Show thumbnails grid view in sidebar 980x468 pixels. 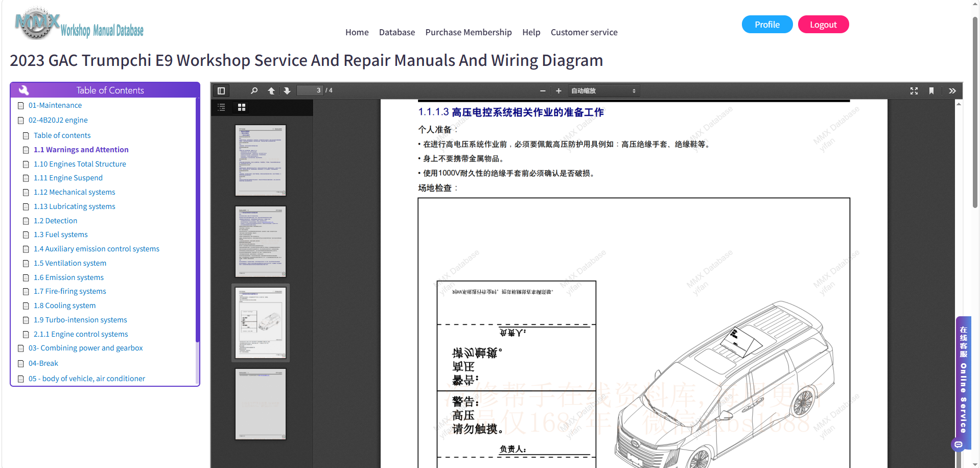(242, 107)
